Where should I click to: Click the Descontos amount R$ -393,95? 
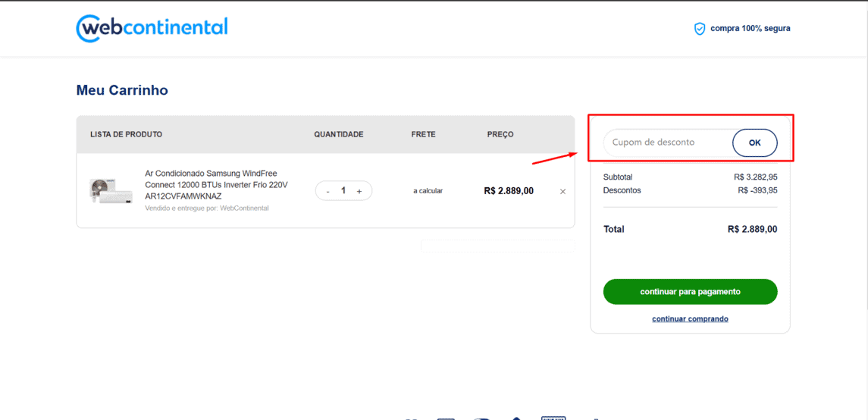tap(757, 190)
